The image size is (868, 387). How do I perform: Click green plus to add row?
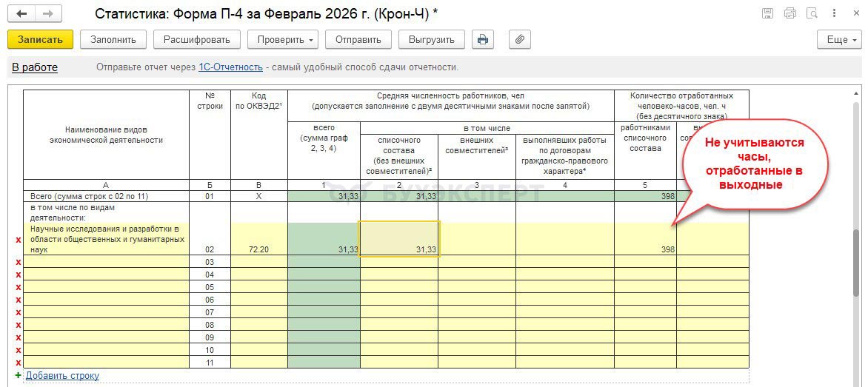coord(19,375)
